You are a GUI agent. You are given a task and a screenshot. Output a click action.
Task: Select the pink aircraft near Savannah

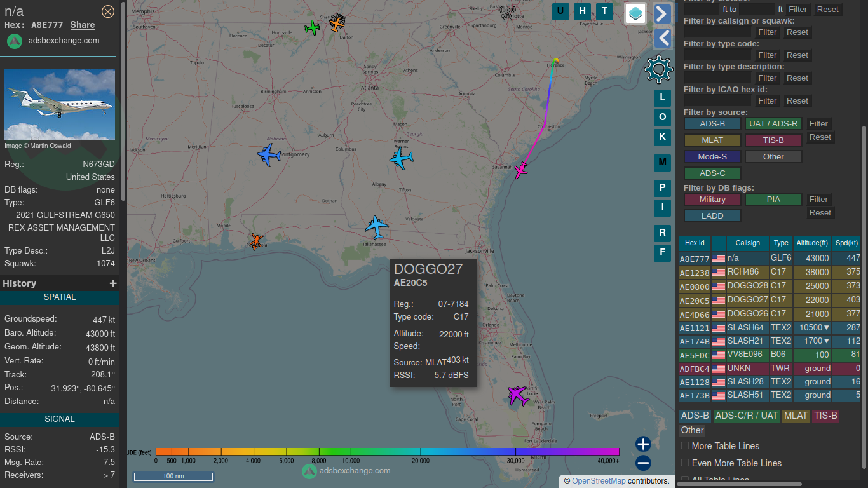(521, 170)
